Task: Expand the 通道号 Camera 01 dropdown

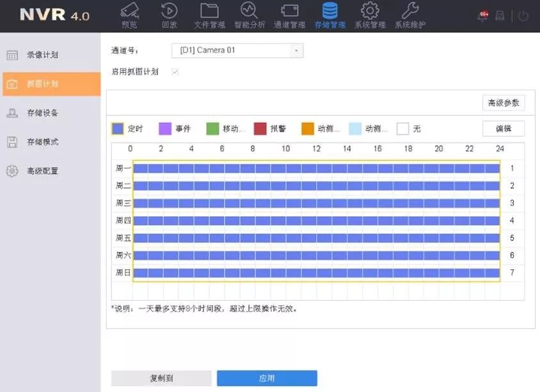Action: click(x=296, y=51)
